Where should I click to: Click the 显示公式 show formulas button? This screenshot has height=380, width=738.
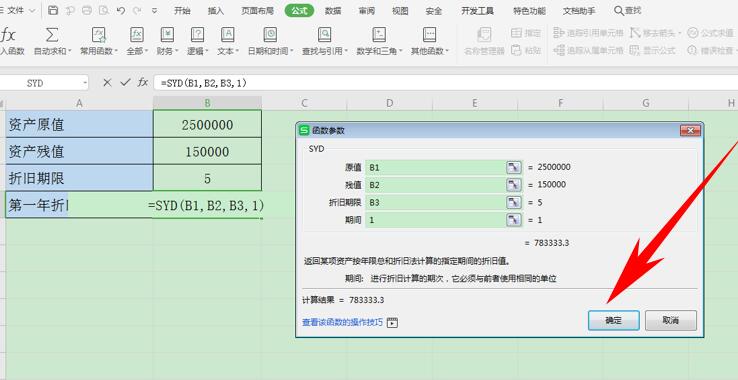coord(653,50)
